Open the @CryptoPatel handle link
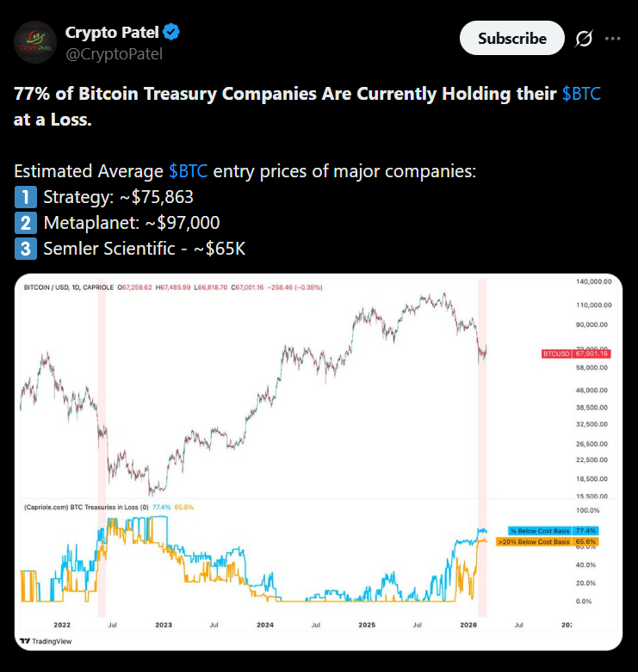 [x=114, y=54]
